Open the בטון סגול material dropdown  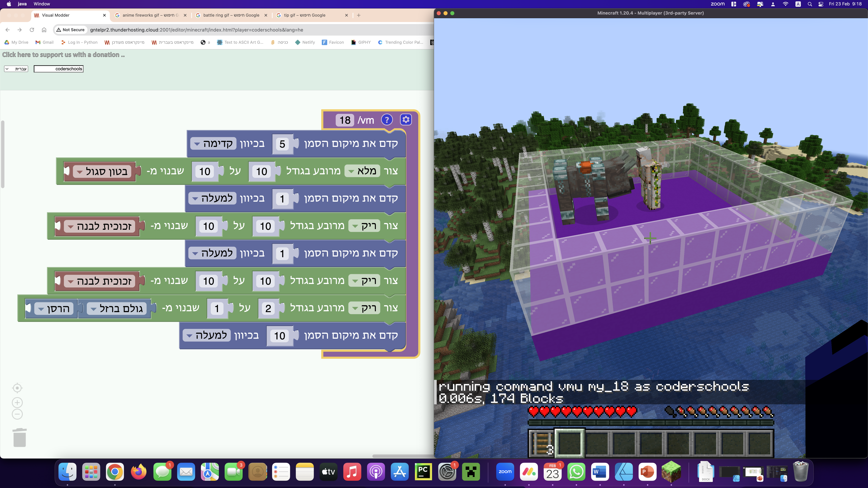click(x=102, y=171)
